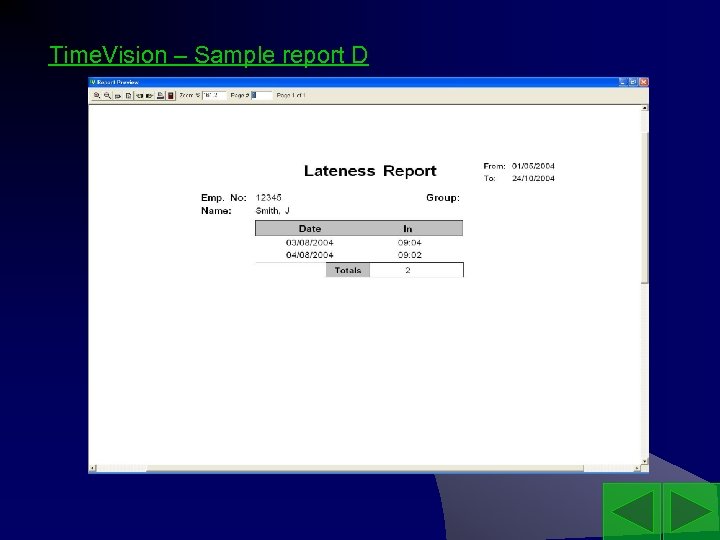This screenshot has width=720, height=540.
Task: Maximize the Report Preview window
Action: [x=633, y=82]
